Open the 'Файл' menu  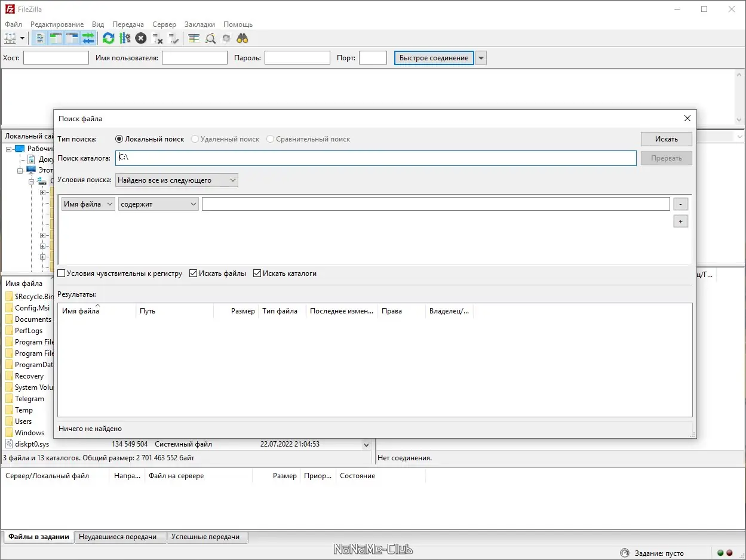[x=13, y=24]
